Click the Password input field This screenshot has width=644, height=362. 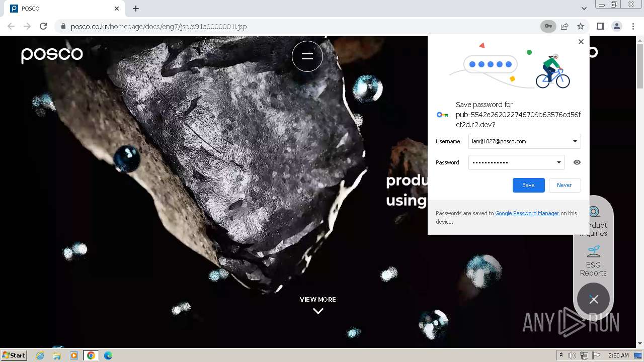point(516,162)
